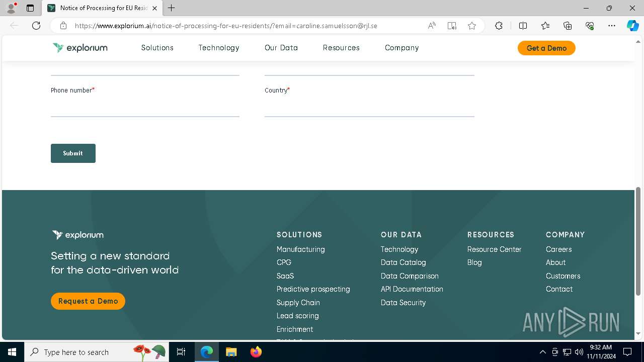Viewport: 644px width, 362px height.
Task: Open network status tray icon
Action: tap(567, 352)
